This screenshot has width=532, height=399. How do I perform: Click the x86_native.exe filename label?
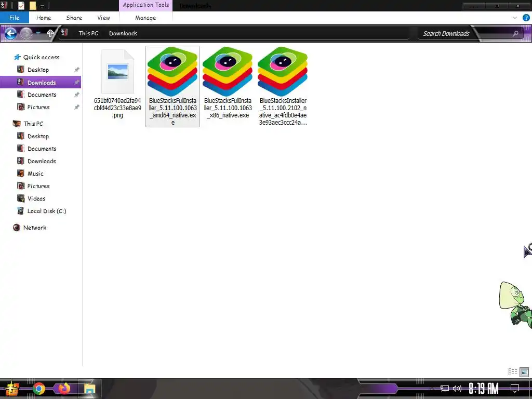pos(228,108)
